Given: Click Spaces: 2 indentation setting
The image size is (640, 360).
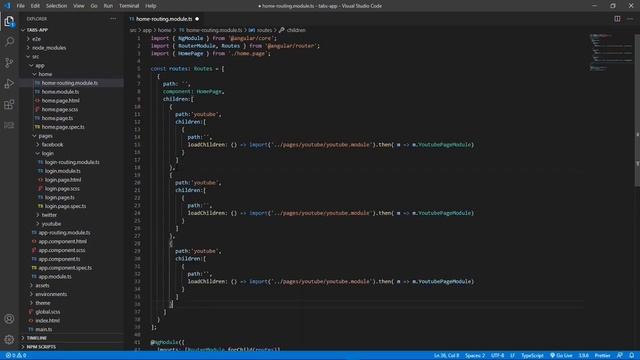Looking at the screenshot, I should pos(475,356).
